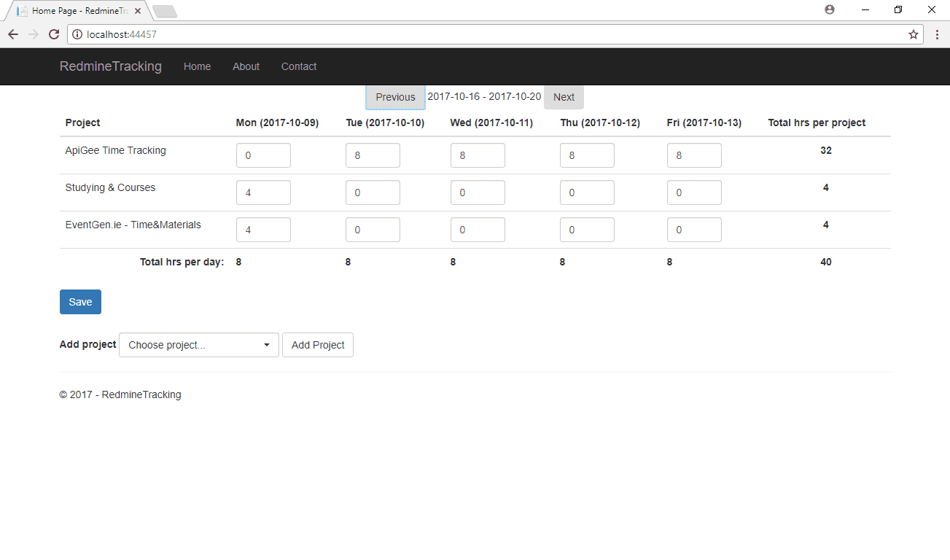Expand the Choose project dropdown
This screenshot has height=560, width=950.
(199, 345)
